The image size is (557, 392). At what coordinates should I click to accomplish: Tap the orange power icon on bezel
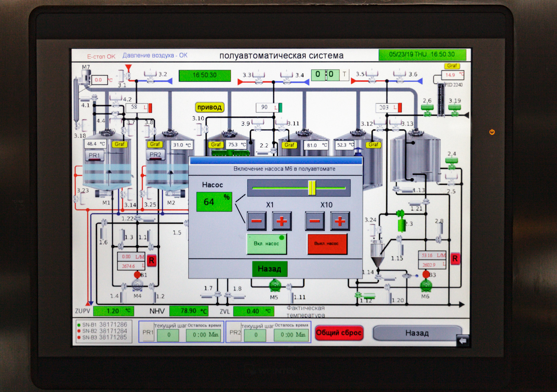(492, 132)
